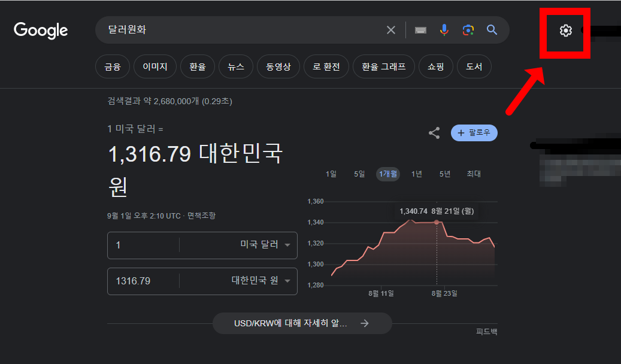Switch to the 이미지 search tab
The width and height of the screenshot is (621, 364).
pyautogui.click(x=155, y=66)
